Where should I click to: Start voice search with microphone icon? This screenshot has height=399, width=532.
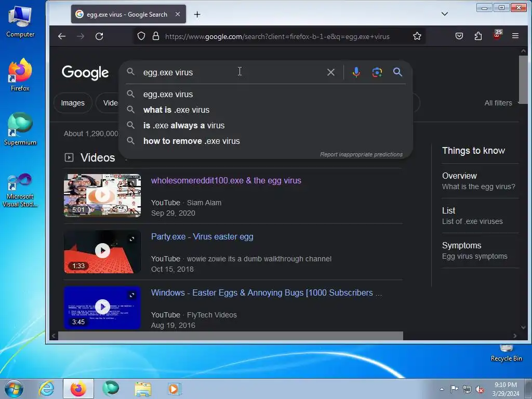pyautogui.click(x=356, y=72)
